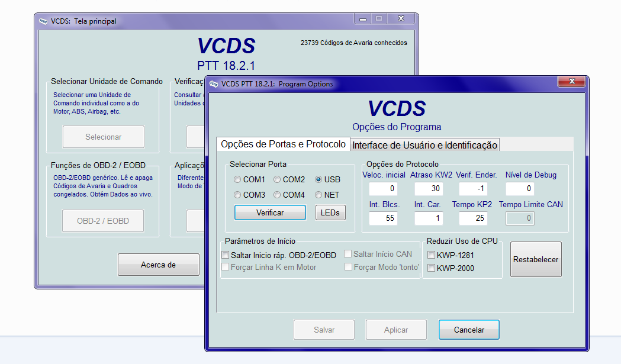Screen dimensions: 621x364
Task: Open the Opções de Portas e Protocolo tab
Action: pos(283,144)
